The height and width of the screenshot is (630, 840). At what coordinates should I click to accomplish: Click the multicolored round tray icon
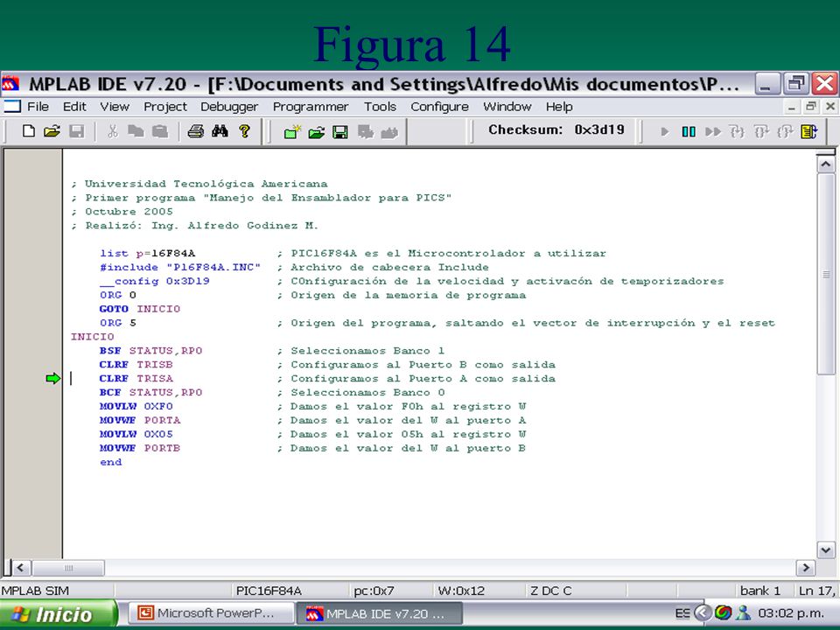(723, 612)
